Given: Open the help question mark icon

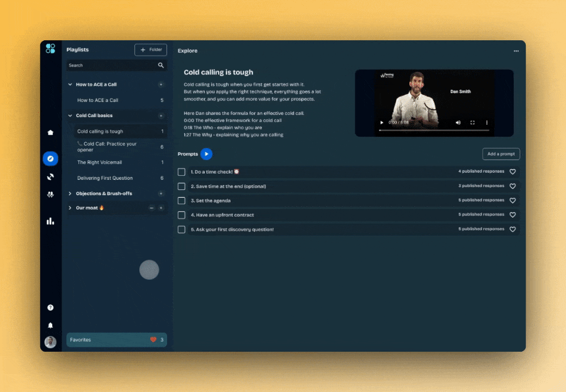Looking at the screenshot, I should (x=50, y=308).
